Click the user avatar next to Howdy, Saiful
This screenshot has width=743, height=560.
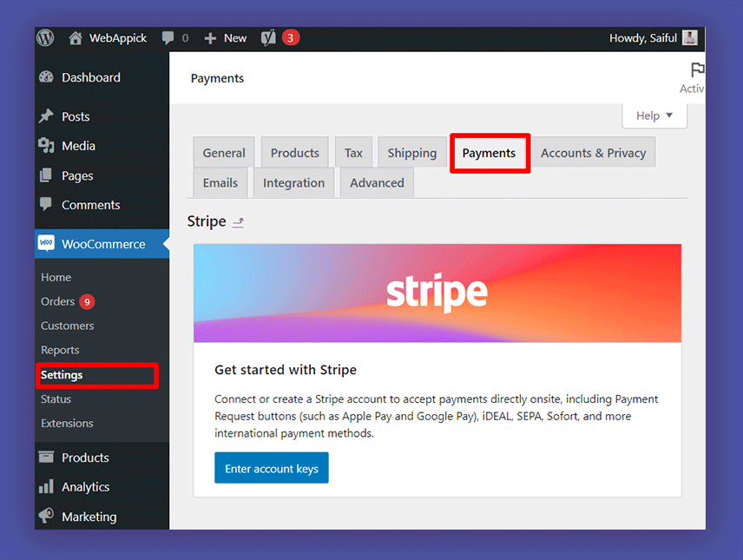pyautogui.click(x=690, y=38)
